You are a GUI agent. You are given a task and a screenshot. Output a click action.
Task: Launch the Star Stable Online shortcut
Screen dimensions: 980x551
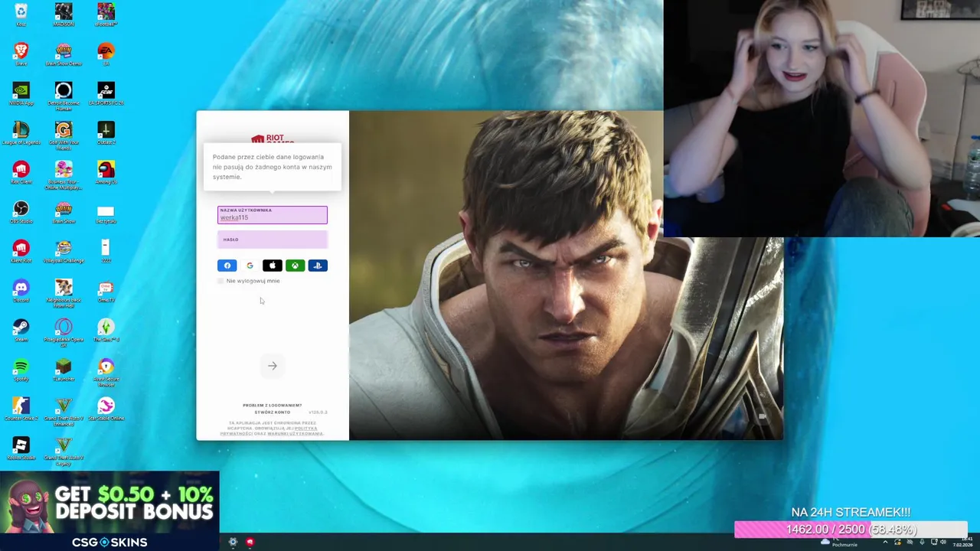(106, 409)
